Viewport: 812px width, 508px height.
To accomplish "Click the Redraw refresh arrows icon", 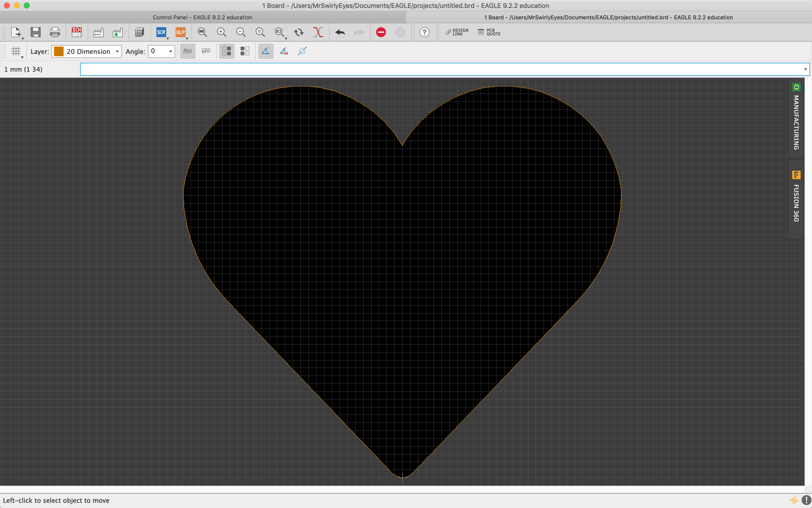I will 299,32.
